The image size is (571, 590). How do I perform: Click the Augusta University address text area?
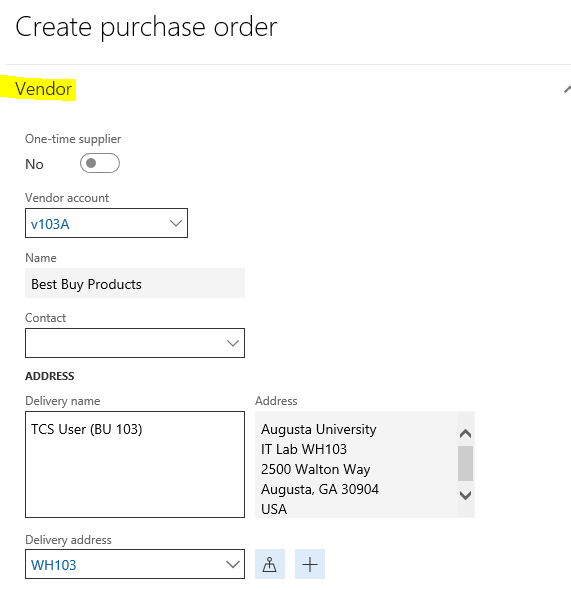pyautogui.click(x=356, y=464)
